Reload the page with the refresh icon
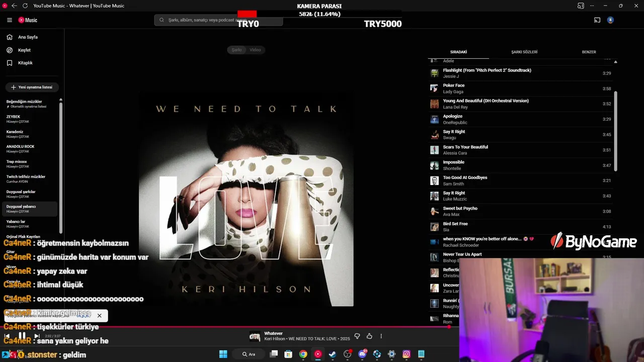 pos(25,6)
